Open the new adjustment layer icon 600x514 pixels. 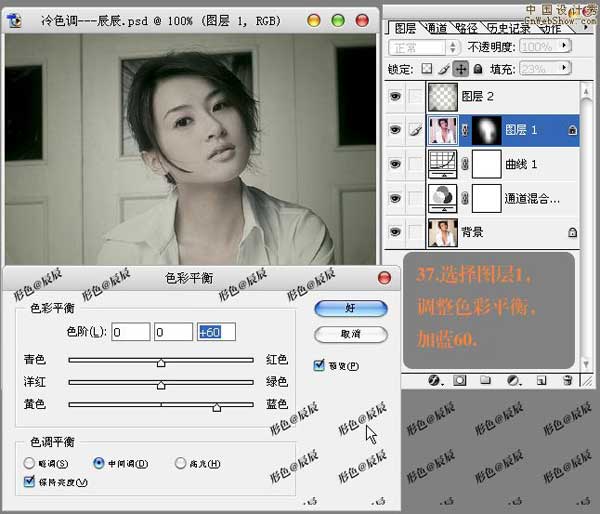click(x=513, y=381)
